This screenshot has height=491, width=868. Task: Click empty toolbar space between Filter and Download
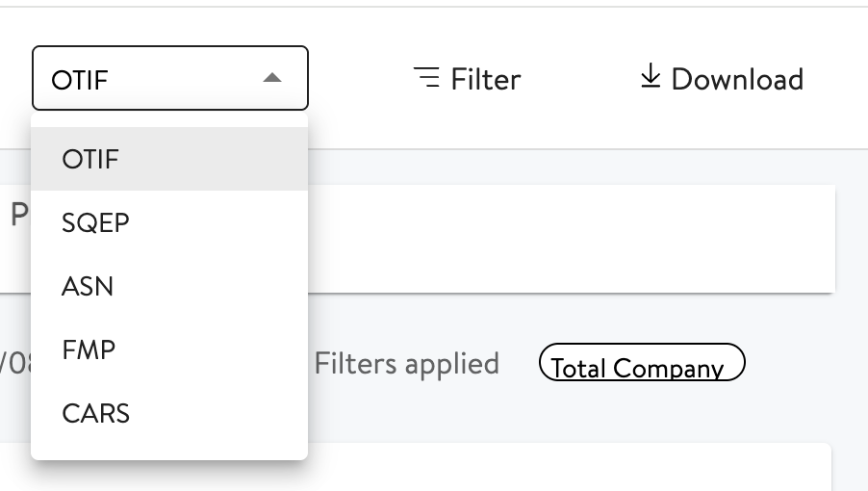tap(577, 78)
